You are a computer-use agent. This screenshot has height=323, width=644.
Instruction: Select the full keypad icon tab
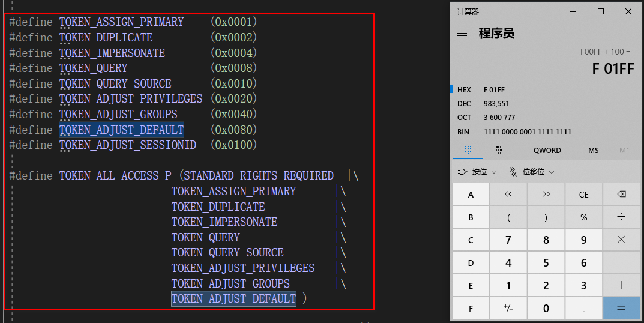point(468,150)
